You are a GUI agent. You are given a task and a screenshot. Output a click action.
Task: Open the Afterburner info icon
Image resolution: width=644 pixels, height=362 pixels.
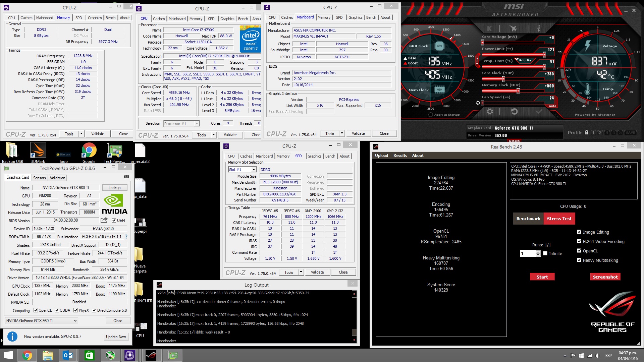[539, 29]
